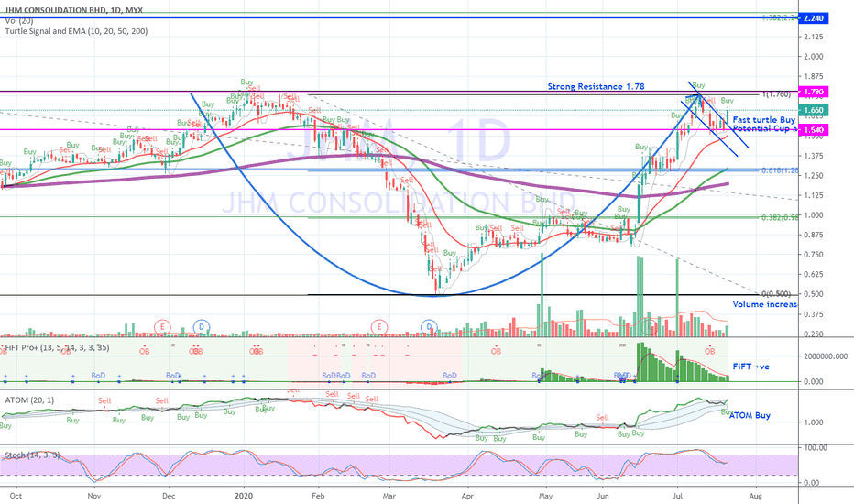The height and width of the screenshot is (504, 854).
Task: Click the green 1.660 current price label
Action: (x=813, y=110)
